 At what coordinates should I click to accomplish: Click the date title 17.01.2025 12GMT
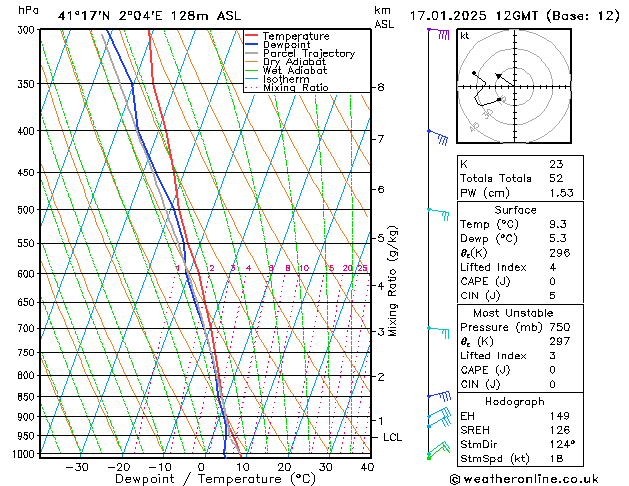[x=515, y=15]
